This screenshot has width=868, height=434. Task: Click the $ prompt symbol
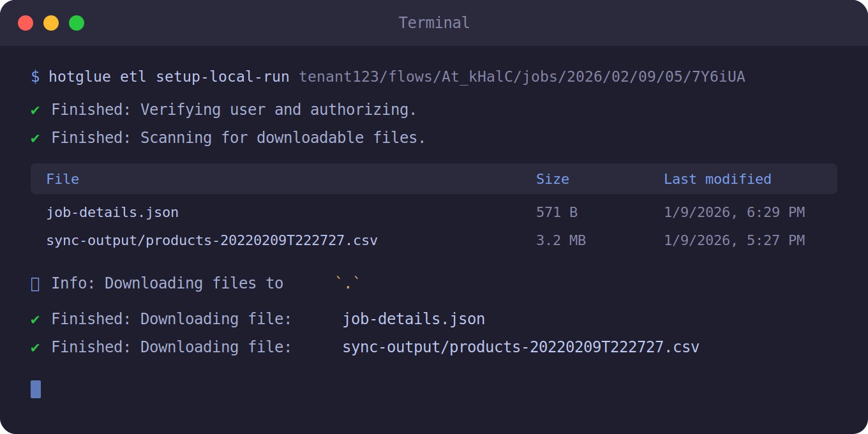(35, 77)
